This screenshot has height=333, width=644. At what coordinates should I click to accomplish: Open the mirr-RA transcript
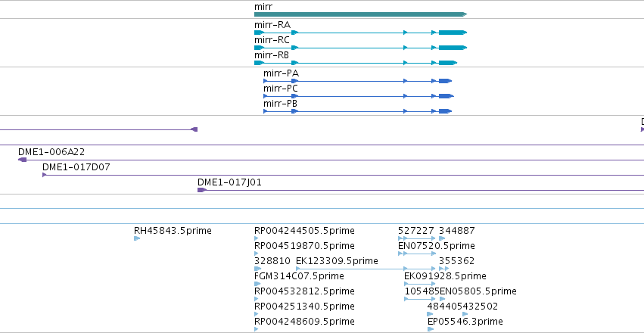point(361,33)
